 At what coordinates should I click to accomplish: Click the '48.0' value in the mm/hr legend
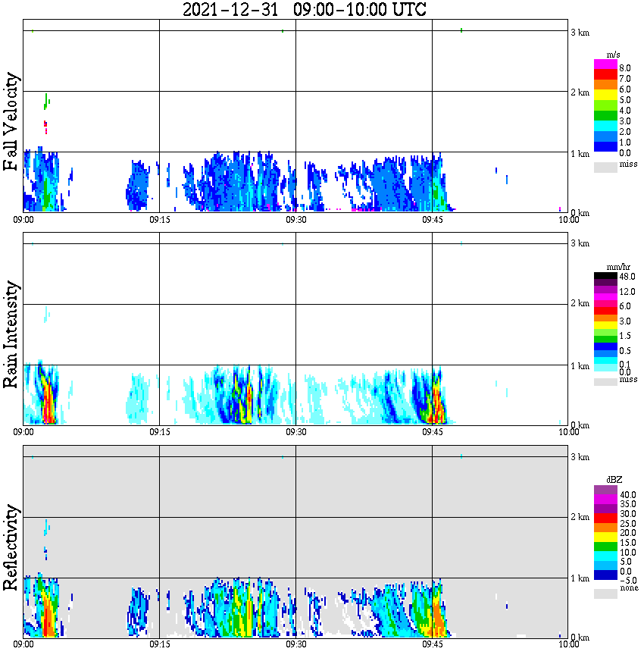coord(627,277)
